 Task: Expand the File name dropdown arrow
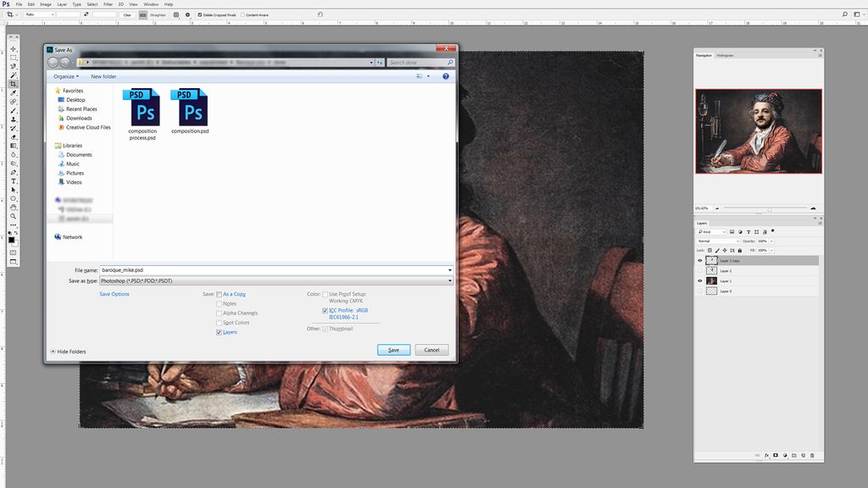[x=449, y=270]
